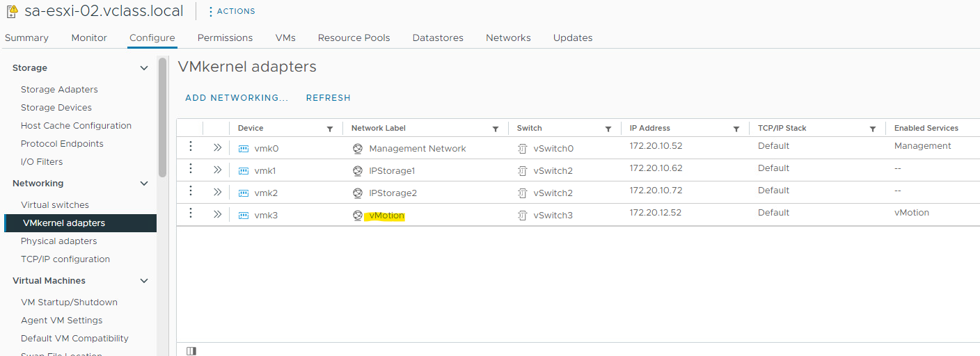Open Protocol Endpoints in sidebar
The image size is (980, 356).
(62, 143)
